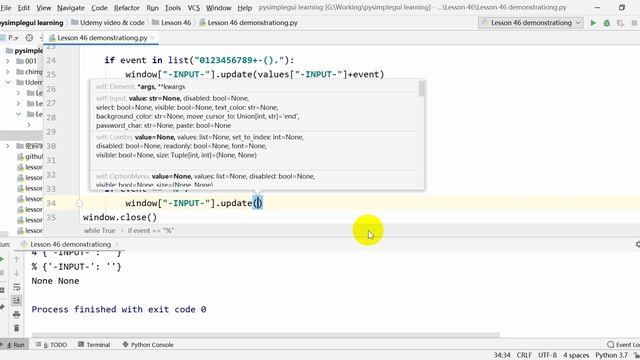Open the Code menu
The height and width of the screenshot is (360, 640).
[99, 8]
